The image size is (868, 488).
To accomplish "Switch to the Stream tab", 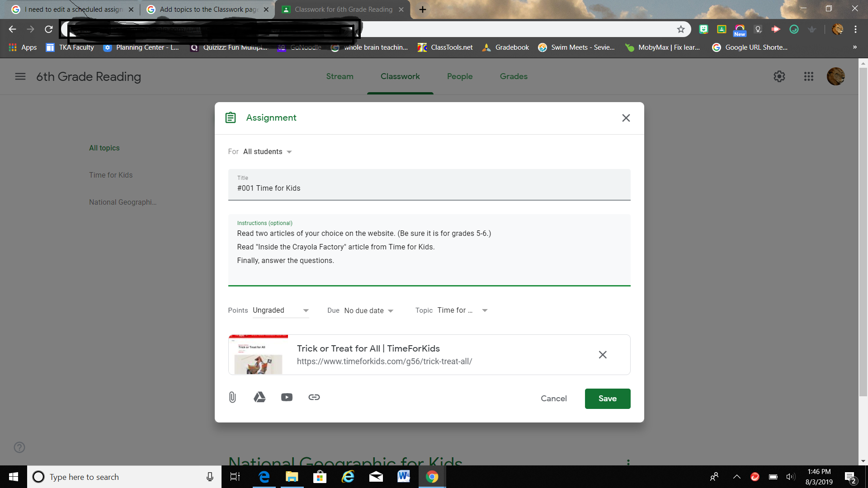I will pos(340,76).
